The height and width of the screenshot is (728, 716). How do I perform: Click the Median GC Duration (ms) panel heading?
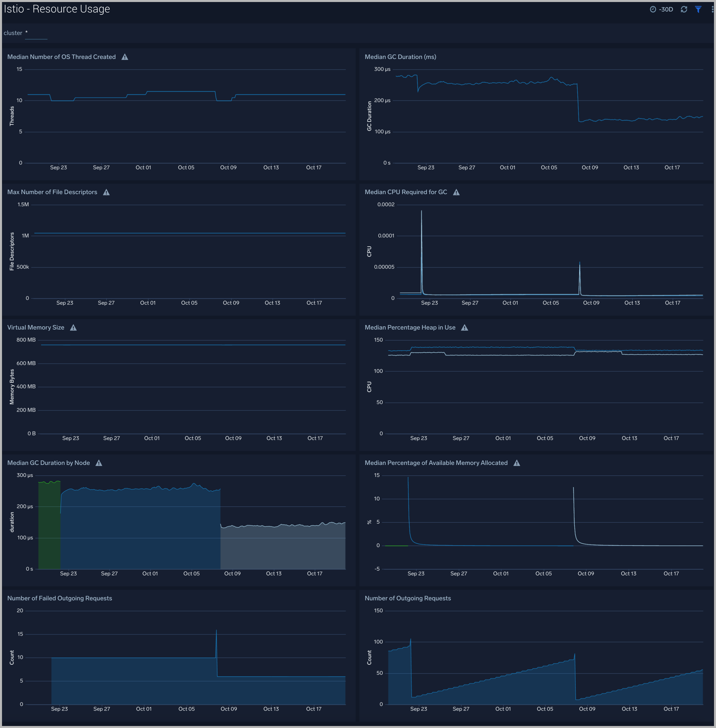coord(400,56)
